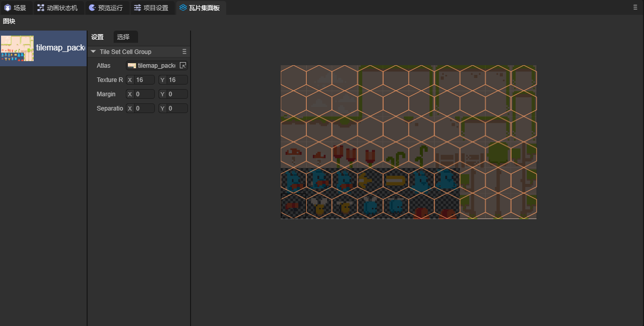The width and height of the screenshot is (644, 326).
Task: Click the Separation Y input field
Action: [x=177, y=108]
